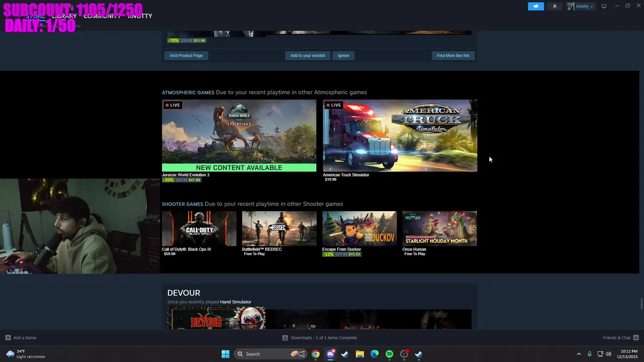Open Steam notifications bell
The image size is (644, 362).
click(555, 6)
